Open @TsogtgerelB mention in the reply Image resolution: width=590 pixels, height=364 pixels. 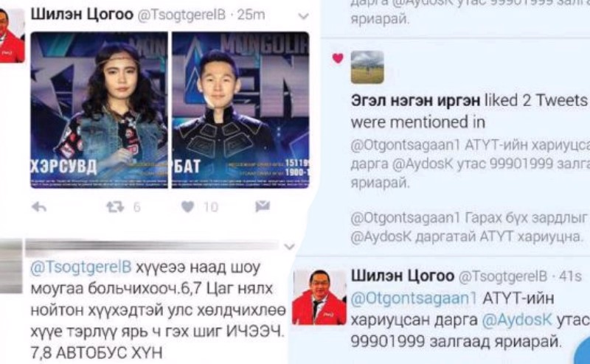tap(81, 267)
